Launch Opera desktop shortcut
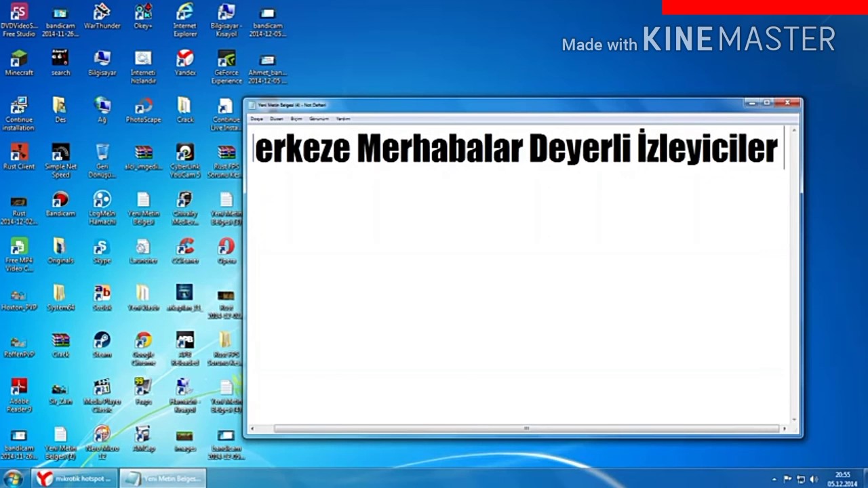The height and width of the screenshot is (488, 868). point(226,250)
